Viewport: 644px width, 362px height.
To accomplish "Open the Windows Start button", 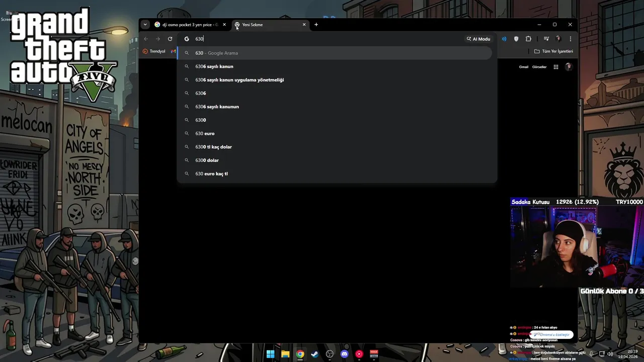I will point(270,354).
